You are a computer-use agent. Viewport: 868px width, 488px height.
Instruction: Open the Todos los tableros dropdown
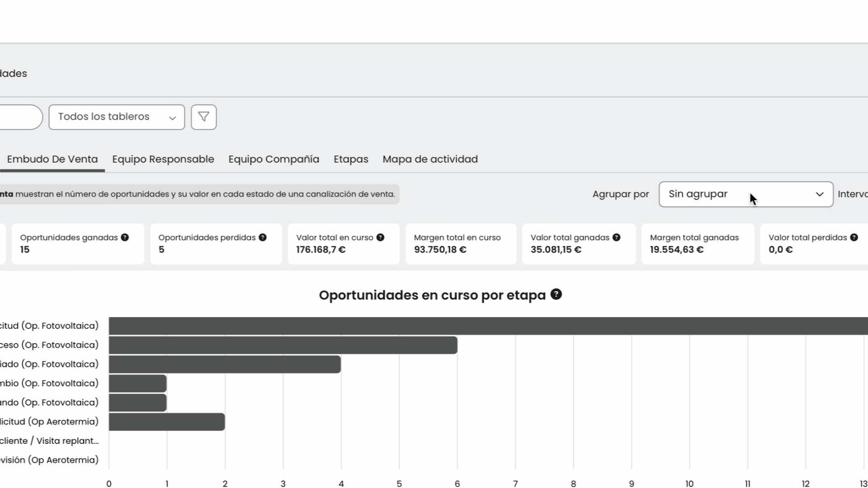point(117,117)
